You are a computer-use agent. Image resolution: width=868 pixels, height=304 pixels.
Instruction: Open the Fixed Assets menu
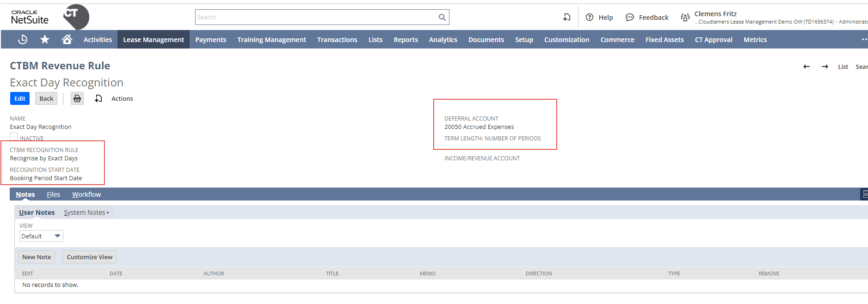[x=665, y=40]
